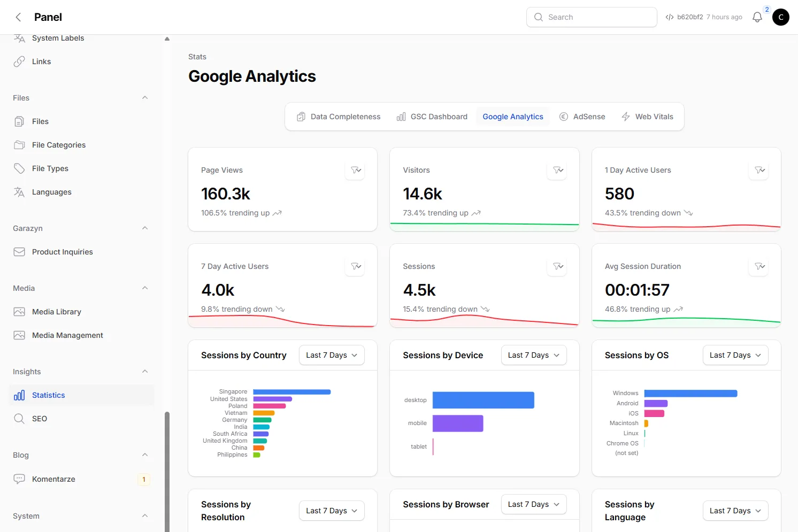Click the Files document icon in sidebar
Image resolution: width=798 pixels, height=532 pixels.
(x=19, y=121)
